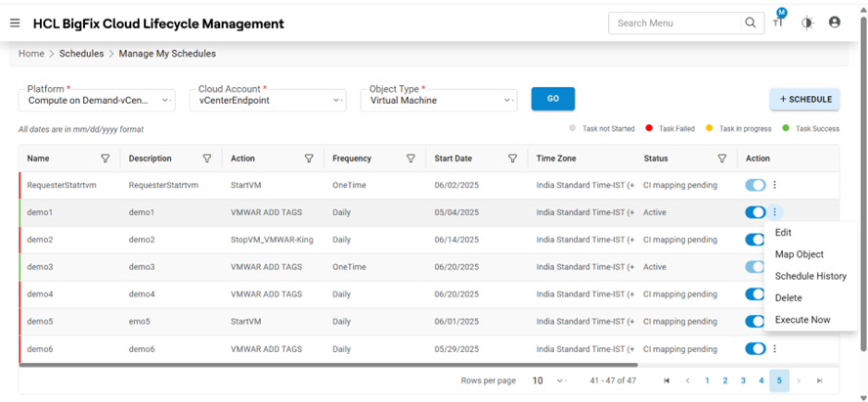Click the filter icon in Name column
868x402 pixels.
pyautogui.click(x=106, y=158)
